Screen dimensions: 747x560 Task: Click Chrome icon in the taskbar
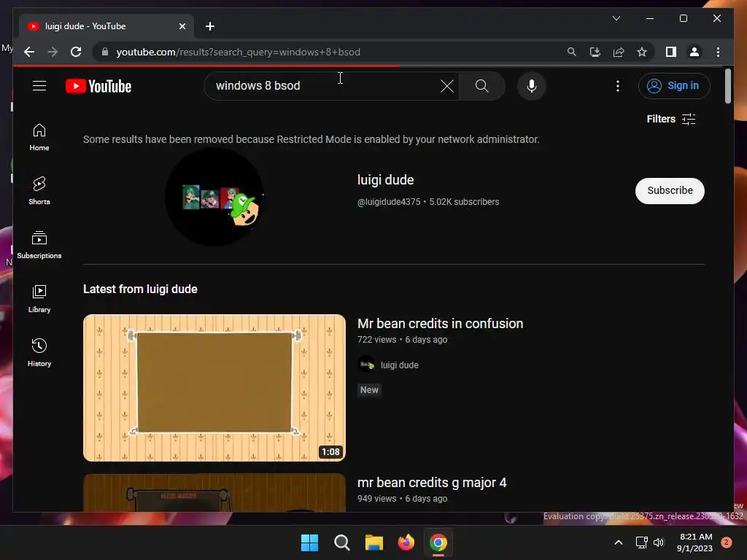click(438, 542)
